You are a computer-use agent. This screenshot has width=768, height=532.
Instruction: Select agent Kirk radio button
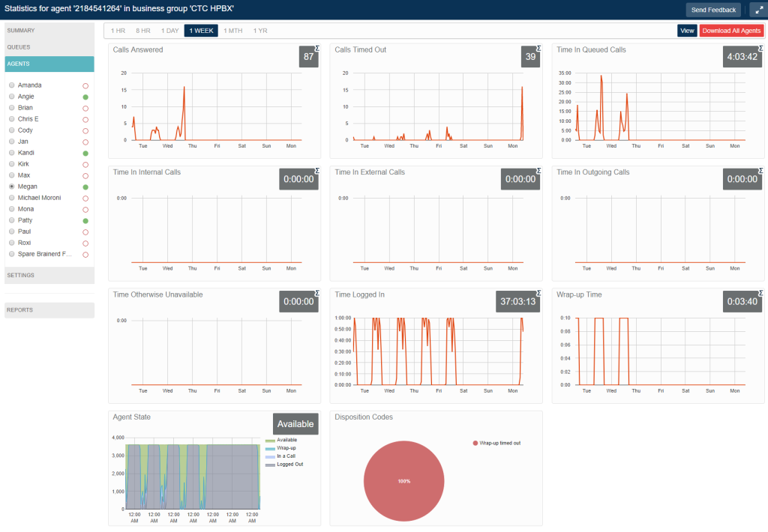click(12, 164)
